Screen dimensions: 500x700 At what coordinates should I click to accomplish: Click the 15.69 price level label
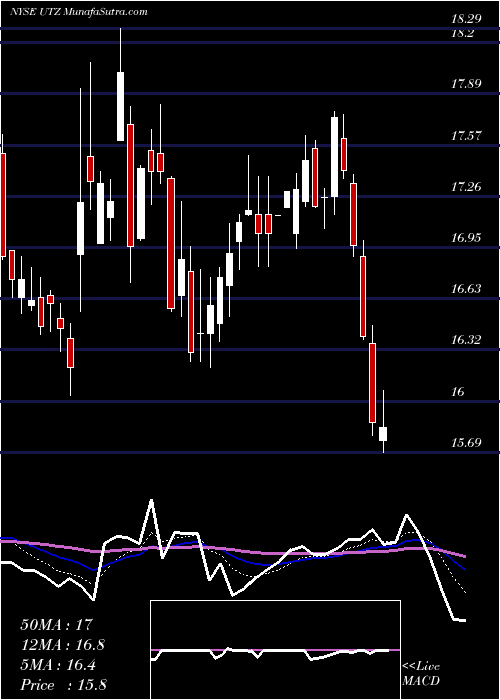point(466,443)
